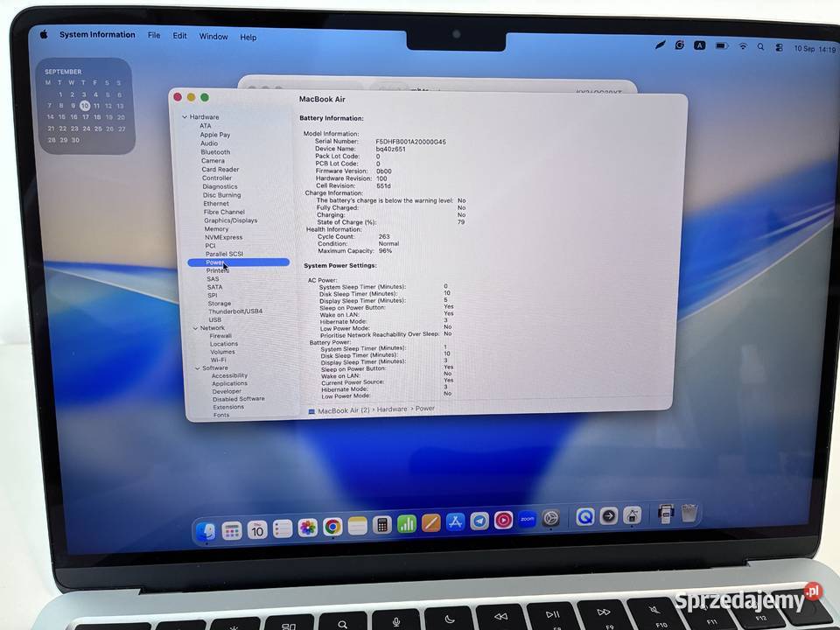Image resolution: width=840 pixels, height=630 pixels.
Task: Select NVMExpress in the sidebar
Action: 223,237
